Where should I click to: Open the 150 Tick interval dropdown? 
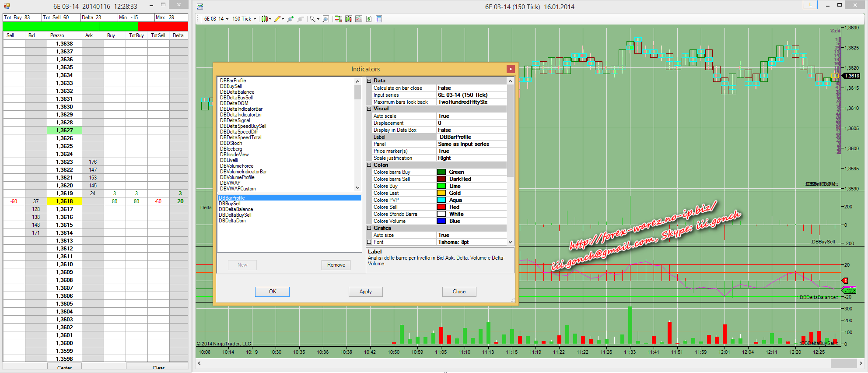click(x=244, y=19)
